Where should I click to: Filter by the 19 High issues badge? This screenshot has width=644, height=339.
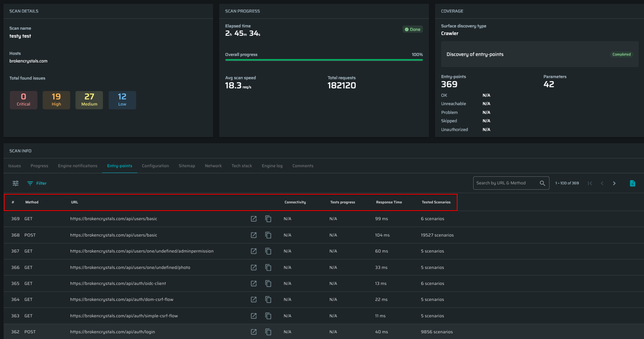pos(56,100)
